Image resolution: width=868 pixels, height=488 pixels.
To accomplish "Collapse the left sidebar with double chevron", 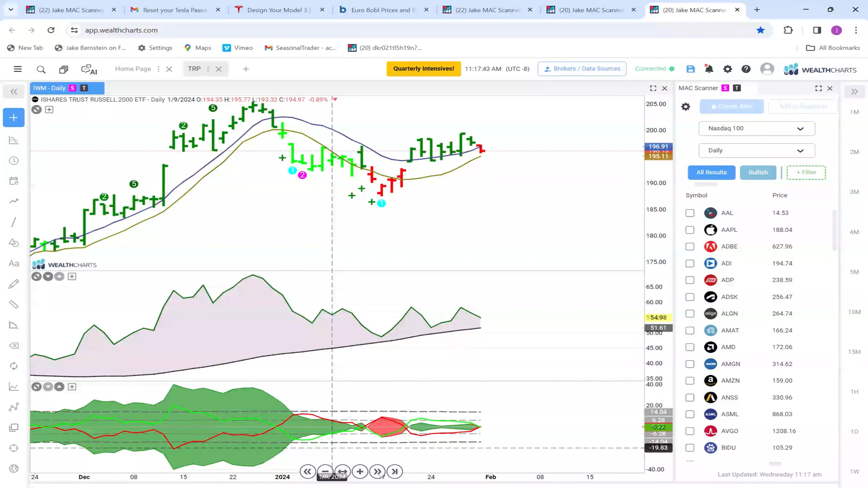I will (x=14, y=92).
